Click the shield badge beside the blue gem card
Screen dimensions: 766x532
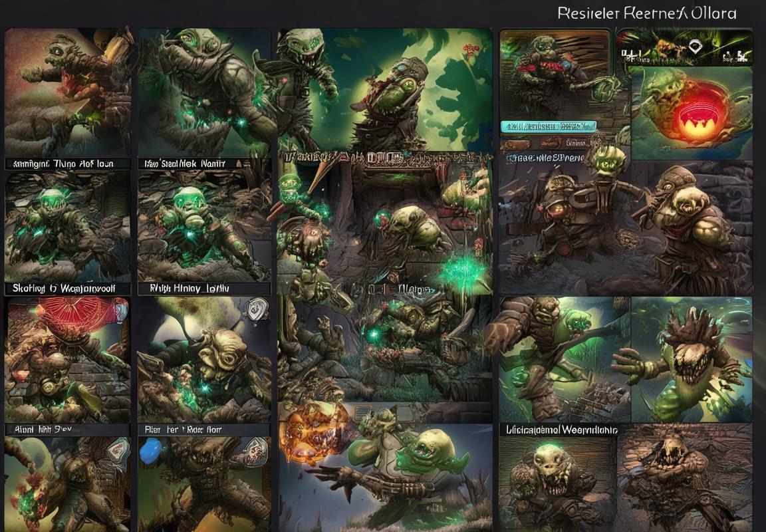tap(255, 452)
